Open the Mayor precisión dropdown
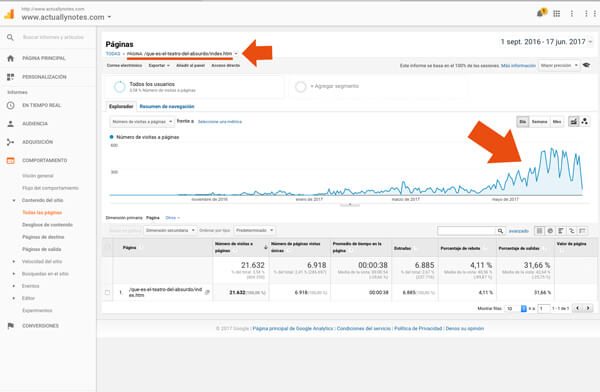The width and height of the screenshot is (600, 392). (559, 65)
